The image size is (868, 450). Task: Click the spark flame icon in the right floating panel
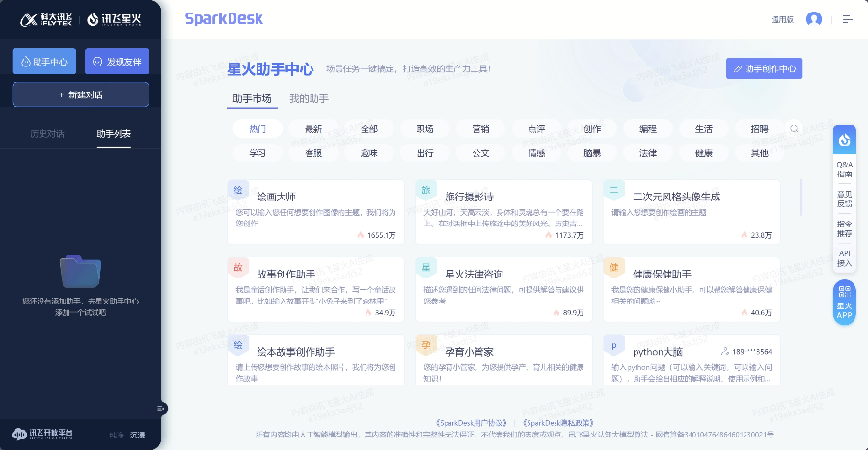tap(844, 140)
